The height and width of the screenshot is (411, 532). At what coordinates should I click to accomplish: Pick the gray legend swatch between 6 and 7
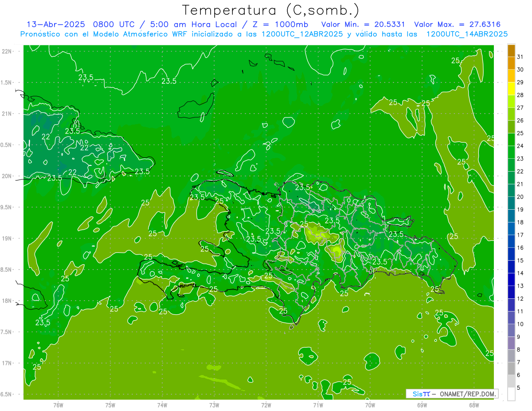pos(511,369)
